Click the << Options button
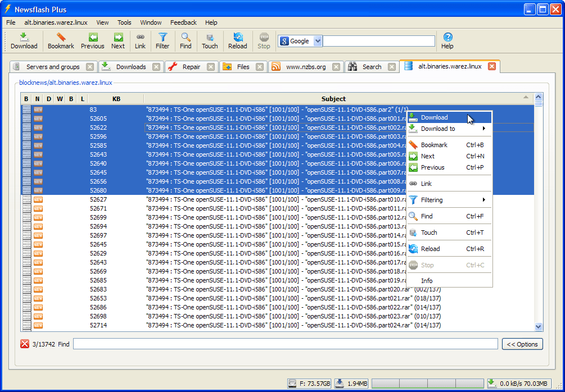Viewport: 565px width, 392px height. point(522,344)
